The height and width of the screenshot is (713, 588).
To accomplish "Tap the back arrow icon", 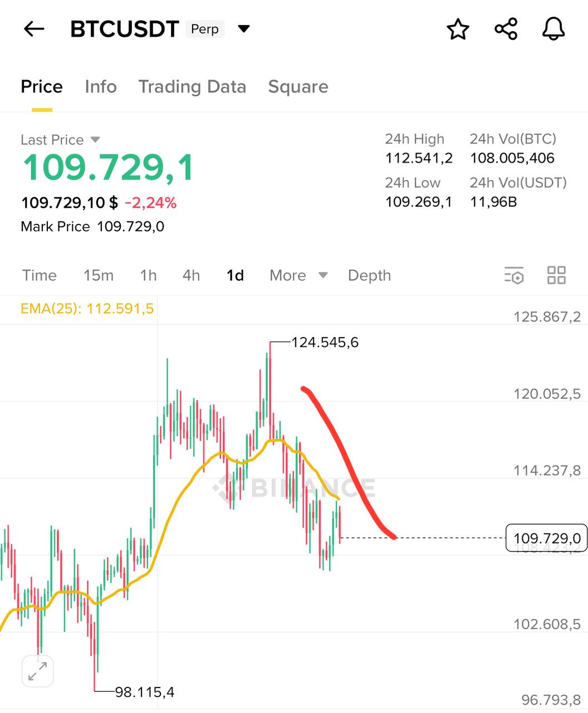I will click(x=34, y=29).
